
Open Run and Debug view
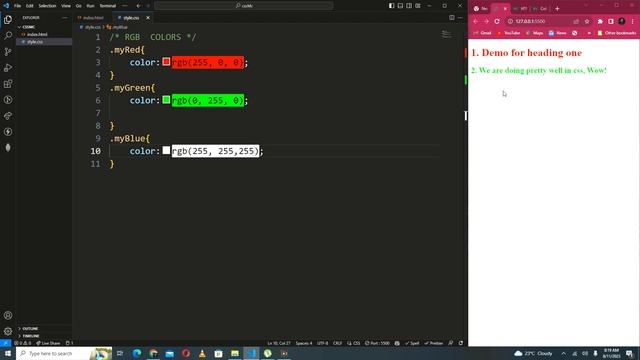point(8,68)
